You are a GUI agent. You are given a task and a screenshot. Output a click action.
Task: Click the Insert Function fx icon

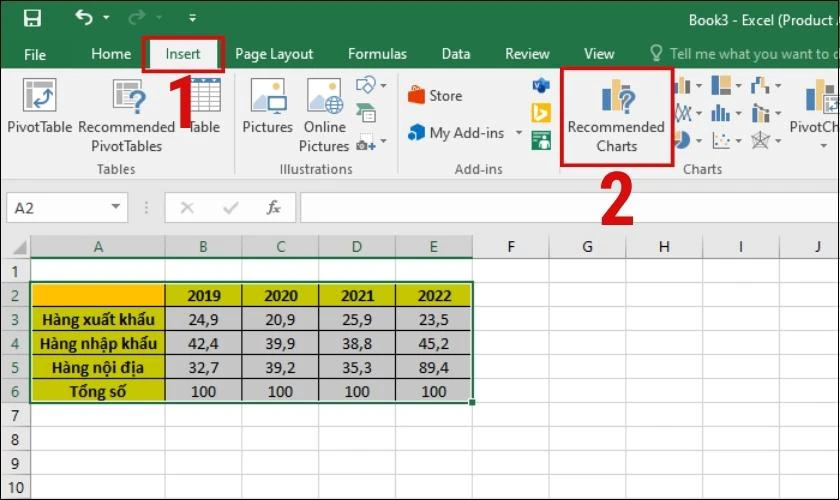coord(274,207)
